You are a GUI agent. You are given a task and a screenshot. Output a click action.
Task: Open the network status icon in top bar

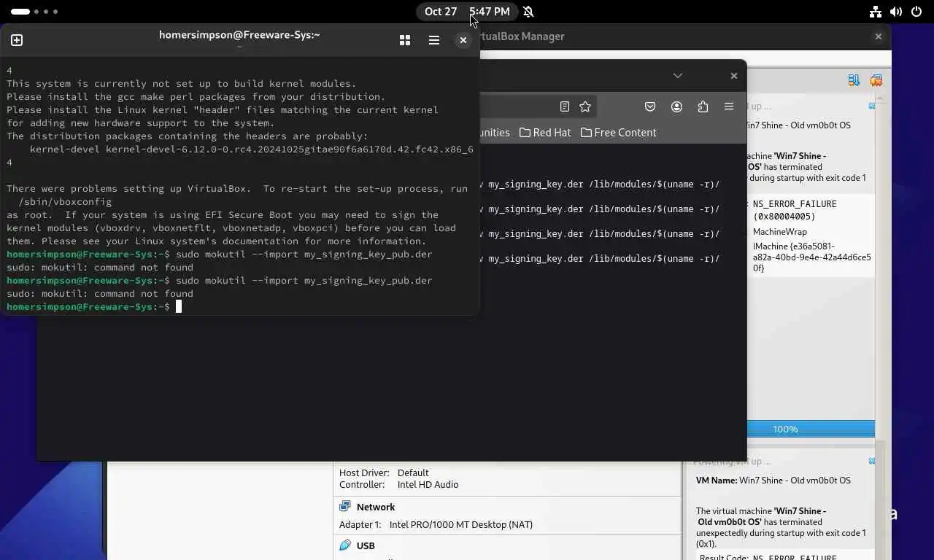(x=876, y=12)
